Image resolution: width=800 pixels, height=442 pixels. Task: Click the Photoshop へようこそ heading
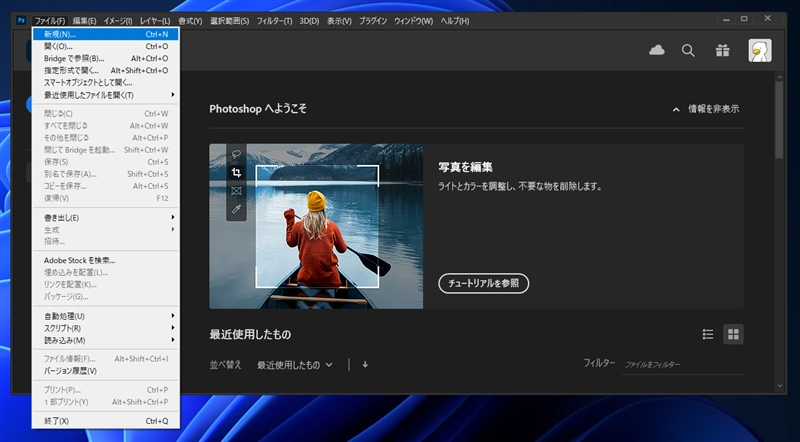(258, 109)
